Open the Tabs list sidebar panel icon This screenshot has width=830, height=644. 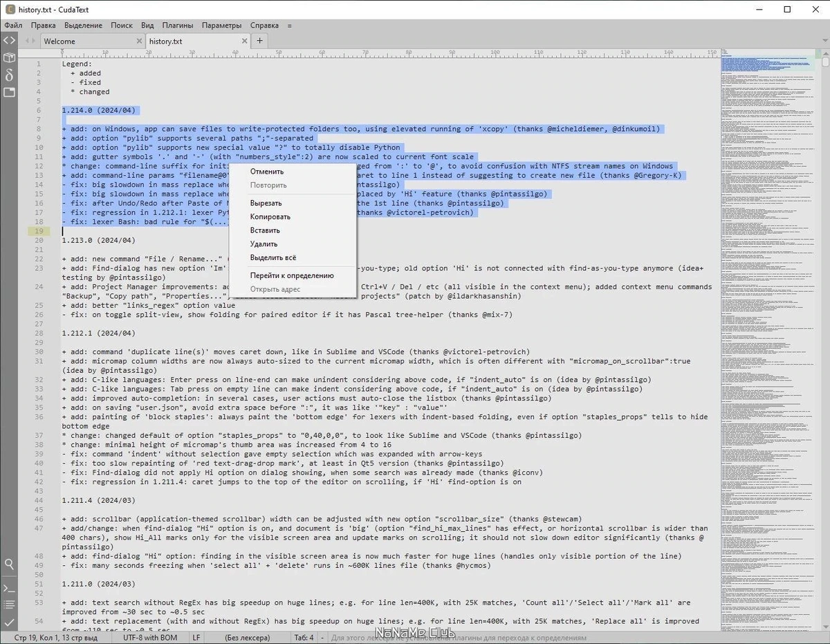(x=9, y=92)
